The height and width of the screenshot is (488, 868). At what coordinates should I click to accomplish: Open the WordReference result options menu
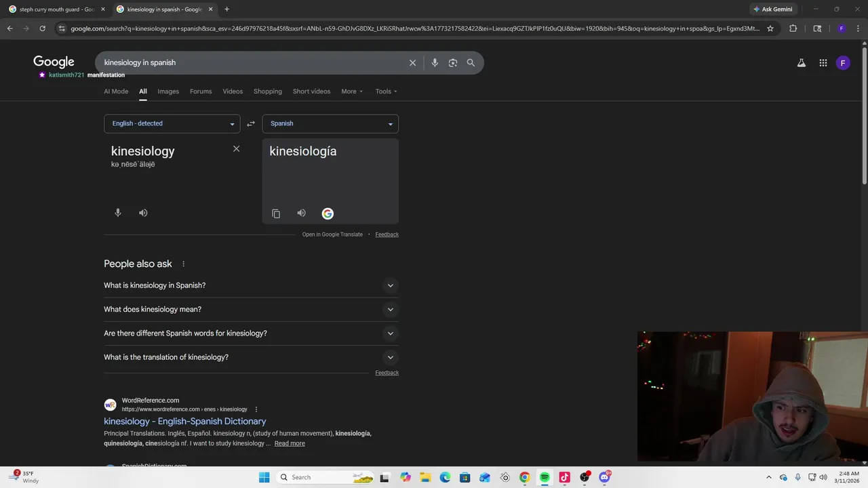click(x=256, y=409)
